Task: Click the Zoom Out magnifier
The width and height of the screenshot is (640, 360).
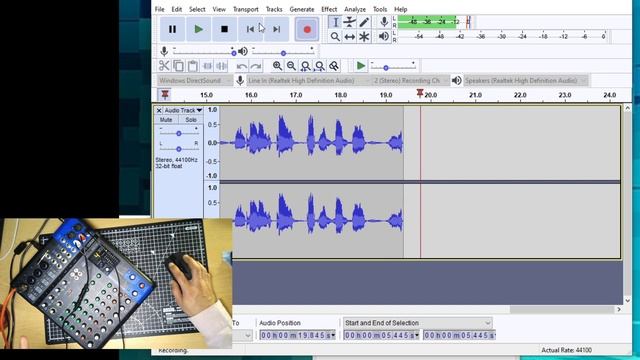Action: [x=291, y=66]
